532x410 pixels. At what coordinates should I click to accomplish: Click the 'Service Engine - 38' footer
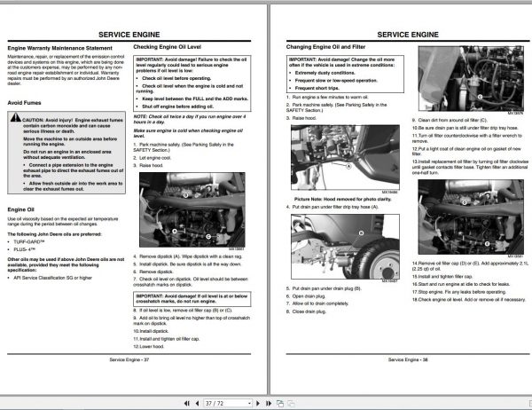408,359
